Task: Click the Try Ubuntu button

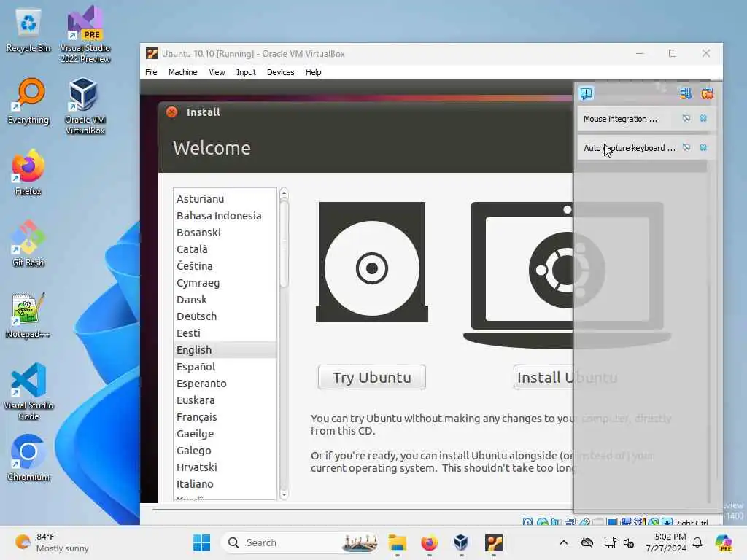Action: 372,377
